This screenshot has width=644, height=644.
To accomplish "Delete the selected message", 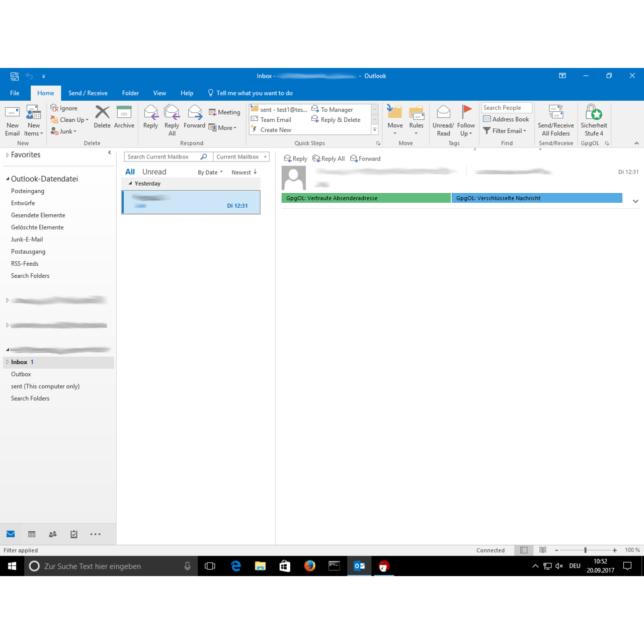I will point(102,117).
